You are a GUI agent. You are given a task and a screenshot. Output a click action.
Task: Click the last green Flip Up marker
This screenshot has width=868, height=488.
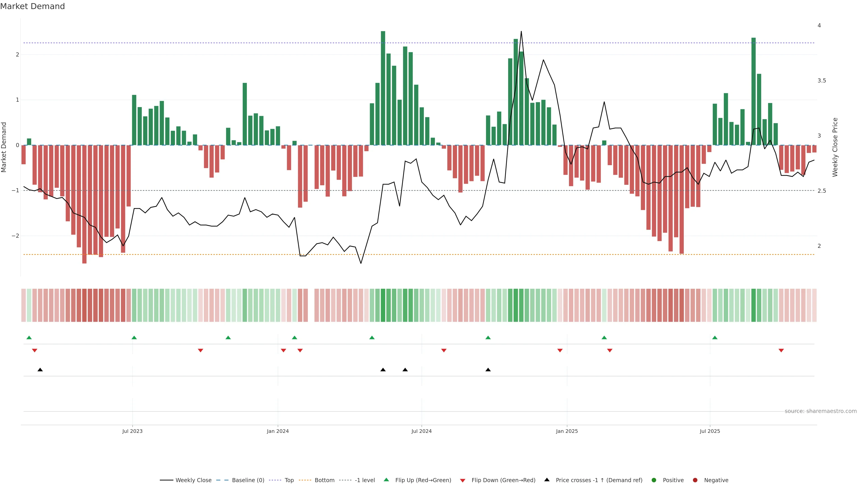point(715,338)
